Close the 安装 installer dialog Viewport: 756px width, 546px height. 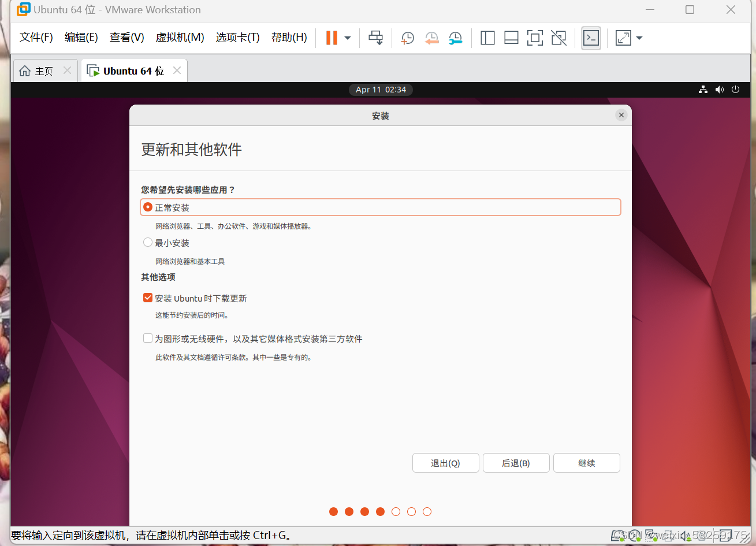tap(621, 115)
